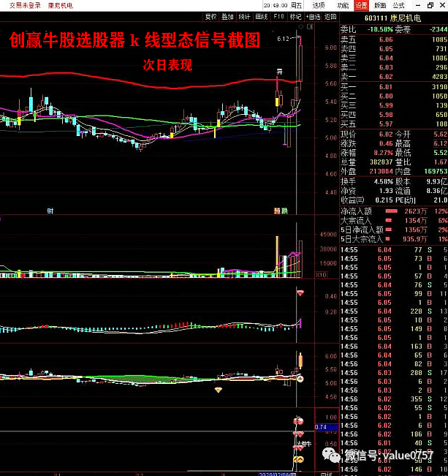Click the 委差 -2344 value
448x476 pixels.
point(438,29)
